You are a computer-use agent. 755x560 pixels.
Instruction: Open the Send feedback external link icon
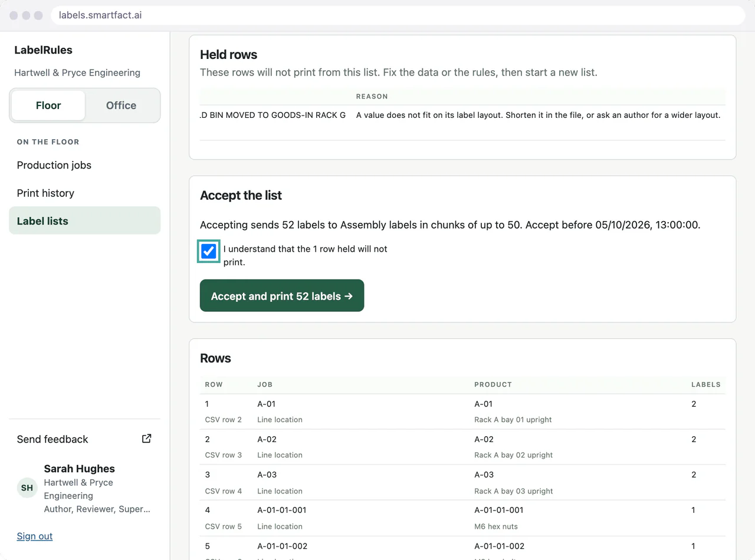click(x=147, y=439)
